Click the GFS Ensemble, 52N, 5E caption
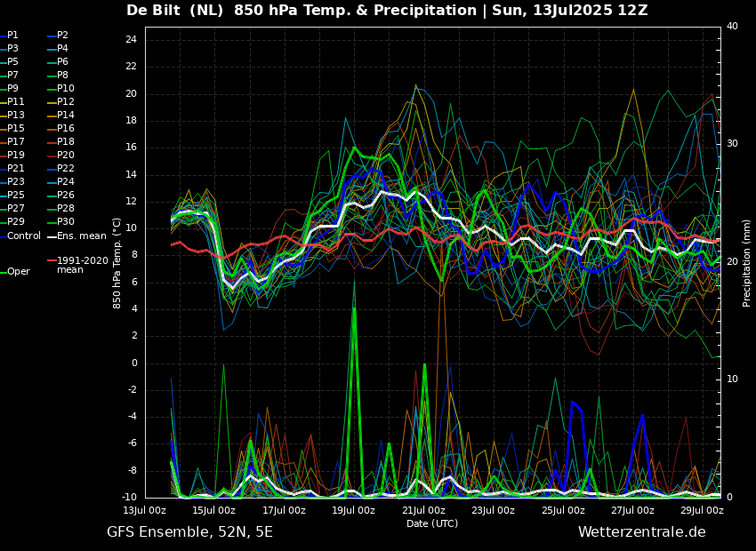This screenshot has width=756, height=551. click(189, 532)
